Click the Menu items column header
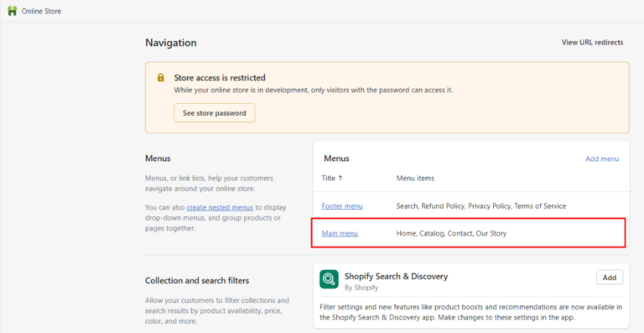 click(415, 178)
